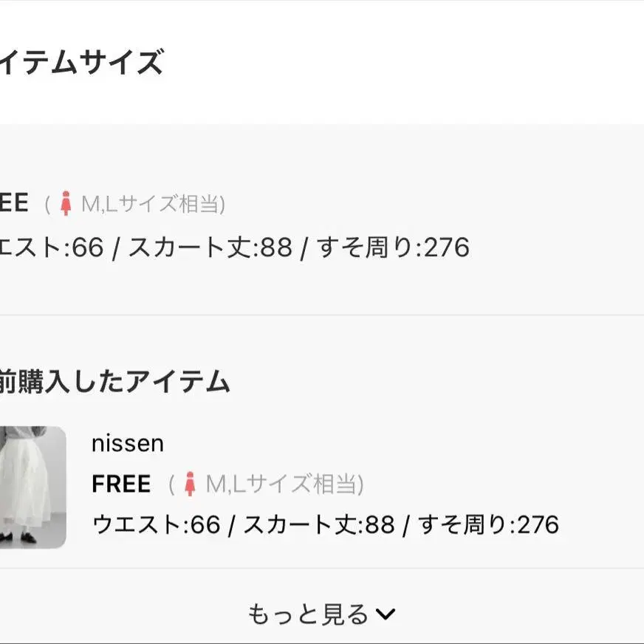Tap the 前購入したアイテム section heading
This screenshot has width=644, height=644.
point(114,382)
